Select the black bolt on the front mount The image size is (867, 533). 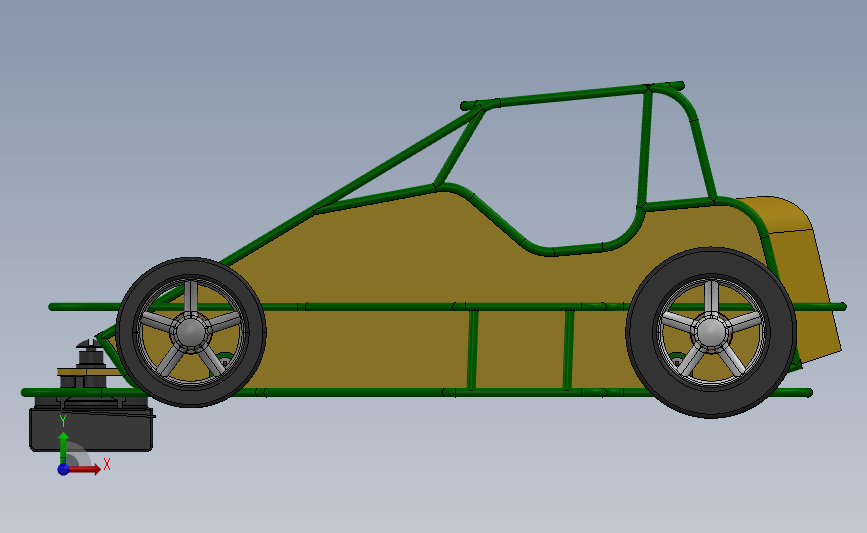point(91,352)
